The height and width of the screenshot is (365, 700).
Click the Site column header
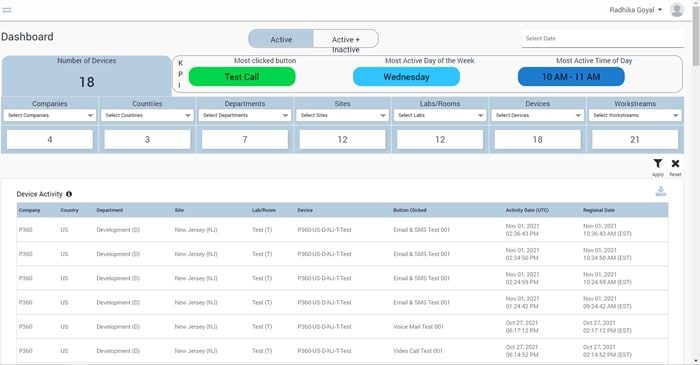179,210
